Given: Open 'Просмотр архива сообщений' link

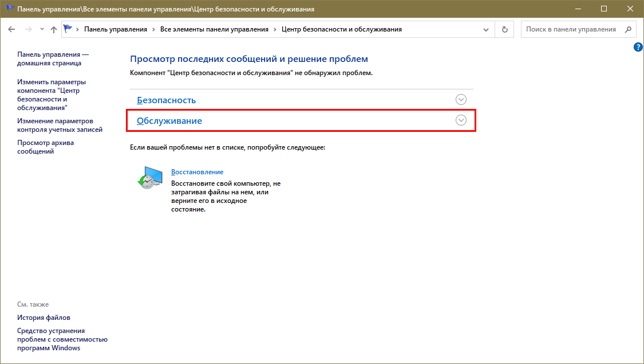Looking at the screenshot, I should (45, 147).
